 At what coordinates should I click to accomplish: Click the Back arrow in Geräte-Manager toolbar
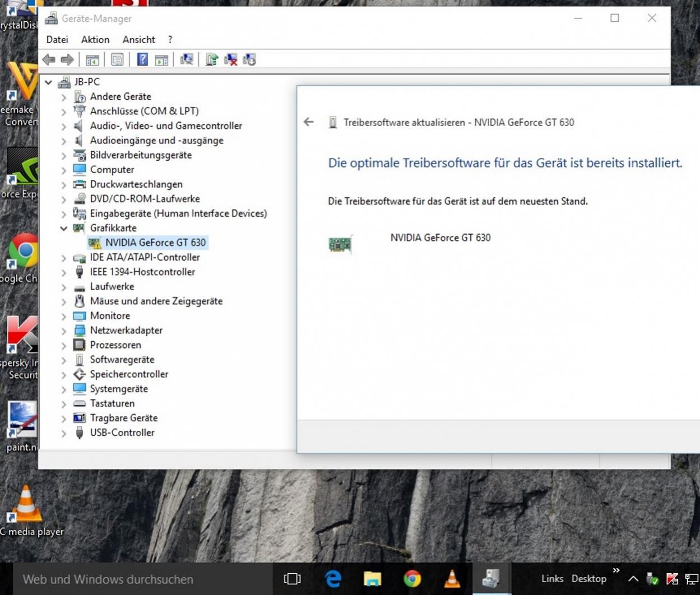coord(49,59)
